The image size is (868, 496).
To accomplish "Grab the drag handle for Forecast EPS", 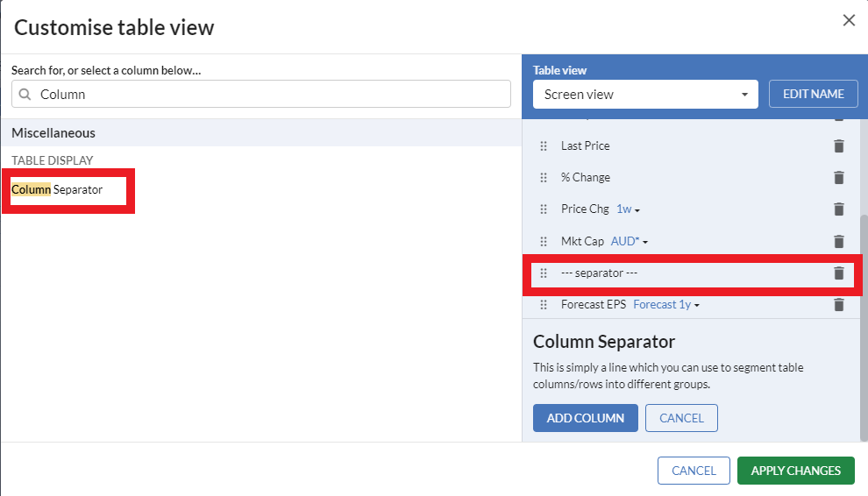I will coord(544,304).
